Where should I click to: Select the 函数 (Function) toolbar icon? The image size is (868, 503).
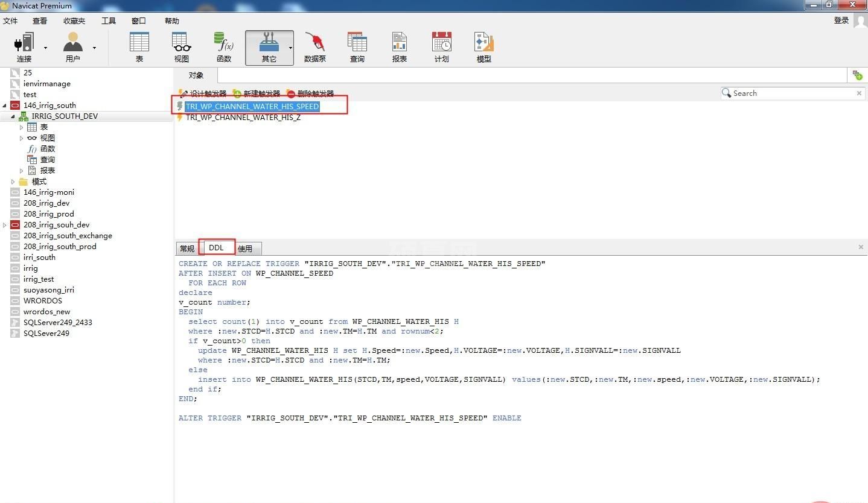(x=224, y=48)
